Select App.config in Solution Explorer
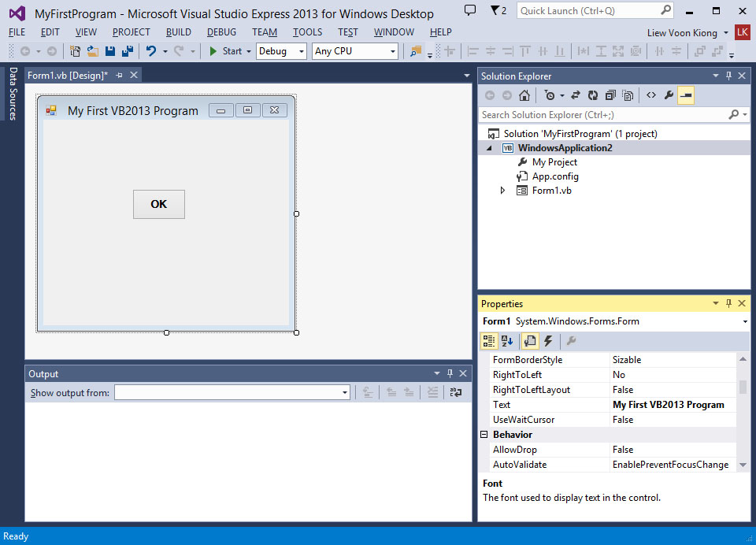 tap(555, 176)
